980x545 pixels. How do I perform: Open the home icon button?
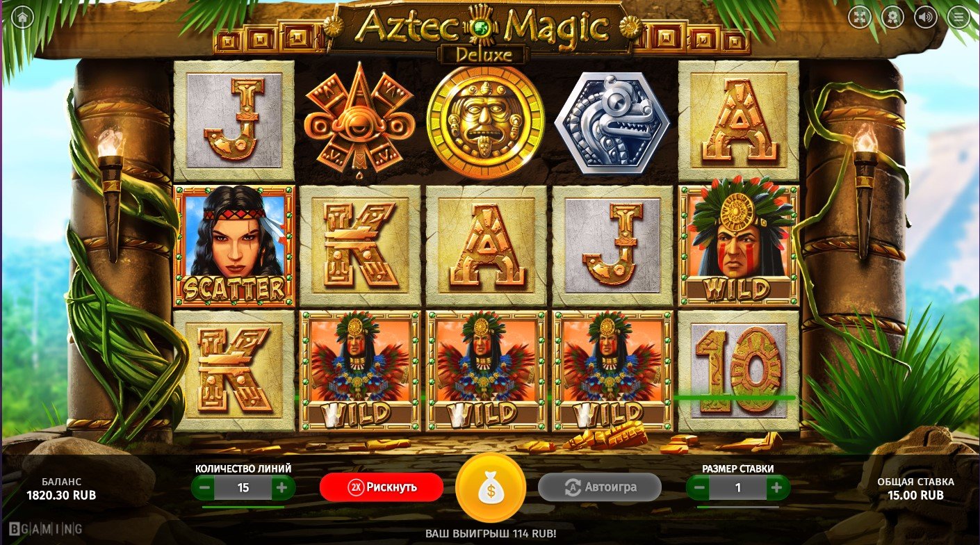[23, 17]
